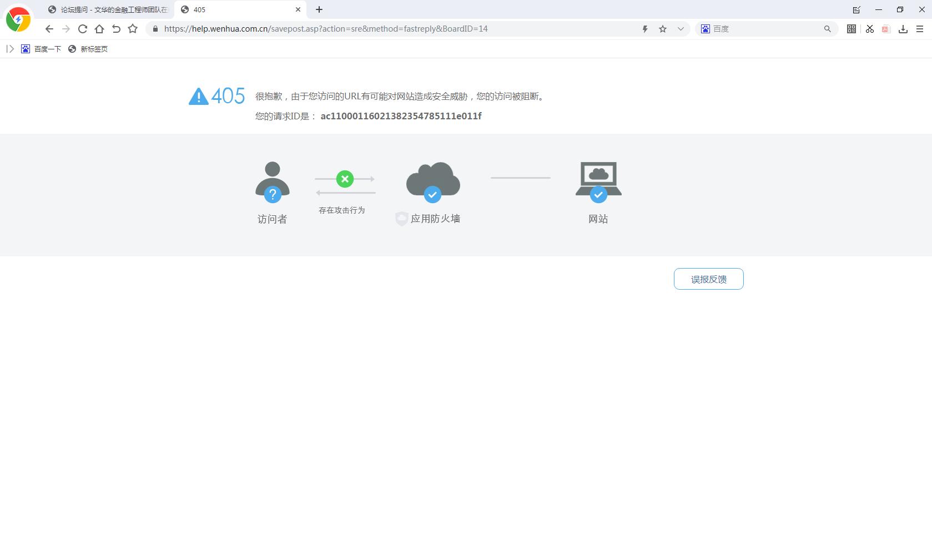
Task: Reload the 405 error page
Action: point(83,29)
